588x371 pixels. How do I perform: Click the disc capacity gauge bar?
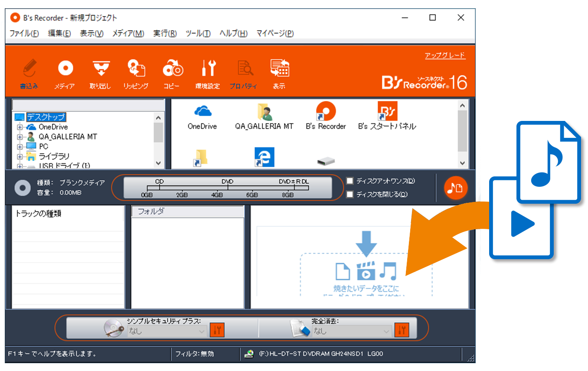[227, 188]
